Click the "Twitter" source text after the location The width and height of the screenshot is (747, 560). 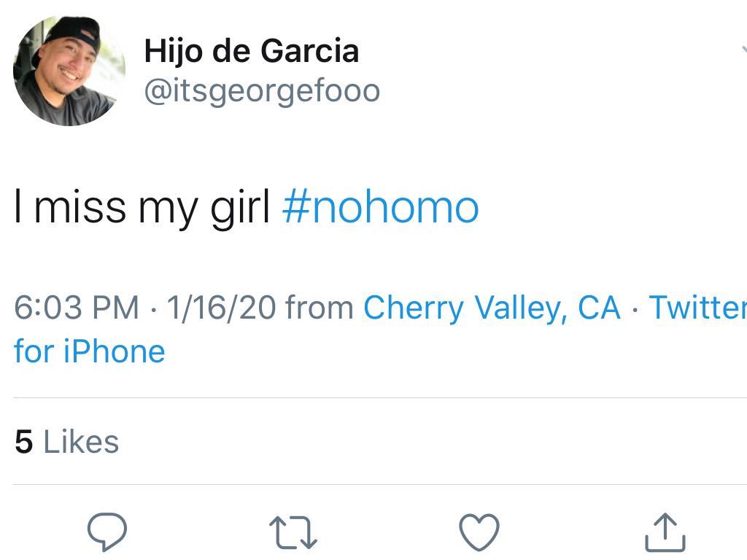point(697,307)
